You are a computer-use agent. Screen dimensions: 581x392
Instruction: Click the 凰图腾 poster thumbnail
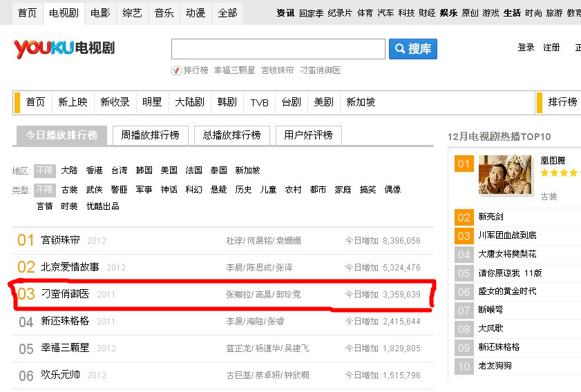click(505, 175)
